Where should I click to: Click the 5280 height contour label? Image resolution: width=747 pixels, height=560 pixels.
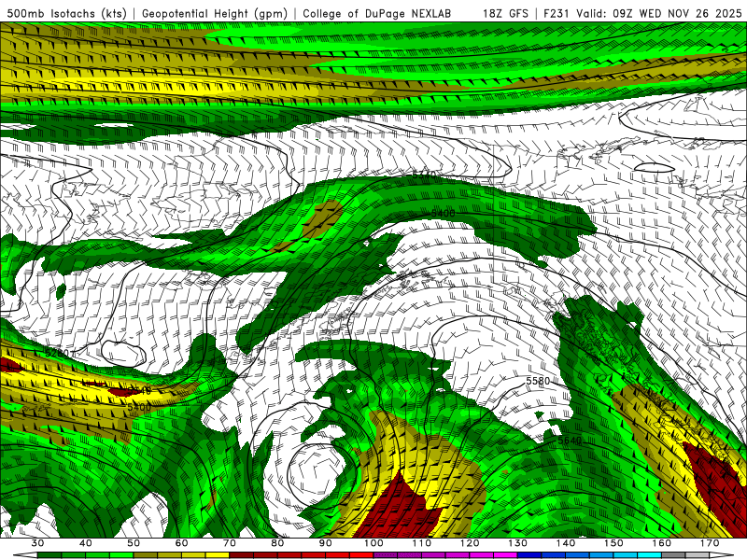coord(57,354)
